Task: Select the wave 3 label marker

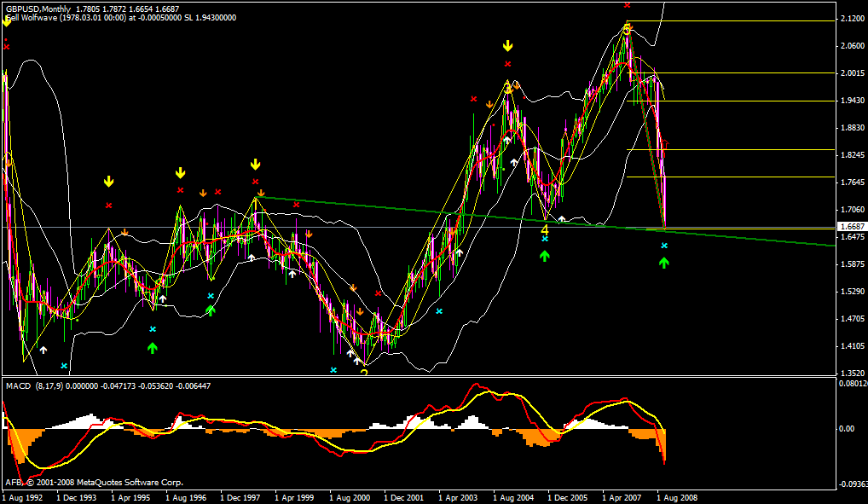Action: 507,89
